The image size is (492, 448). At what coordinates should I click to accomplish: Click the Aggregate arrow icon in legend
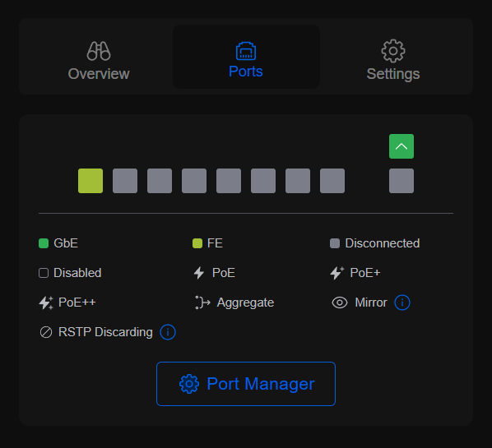pos(202,303)
